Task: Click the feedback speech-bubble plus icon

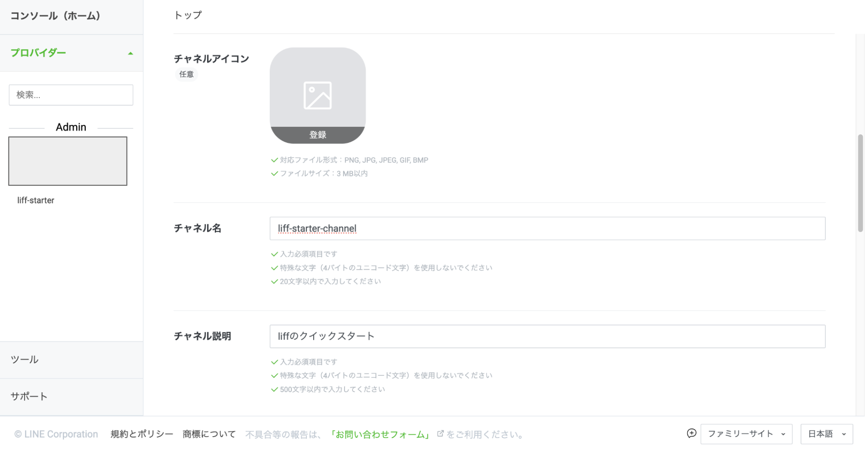Action: pos(692,434)
